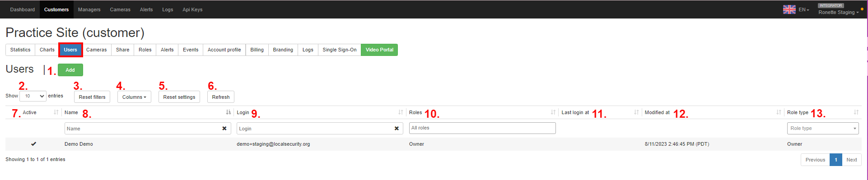The image size is (868, 180).
Task: Click sort icon in Modified at column
Action: point(779,112)
